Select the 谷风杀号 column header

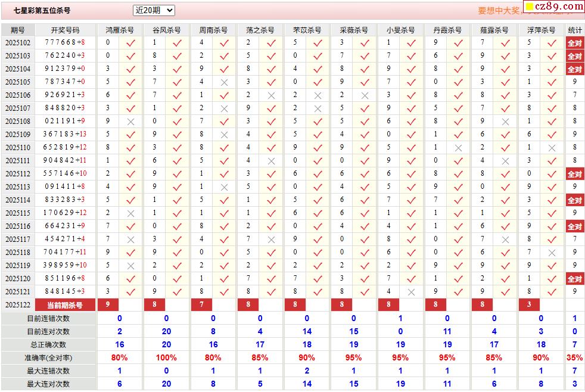pyautogui.click(x=166, y=30)
